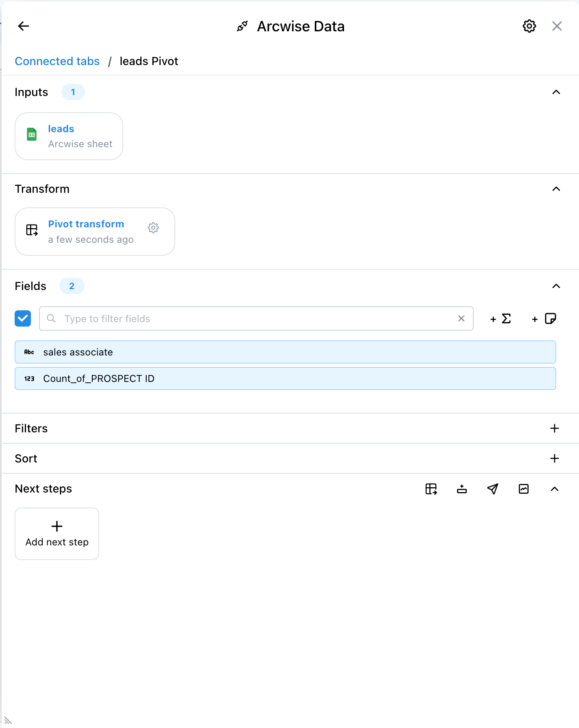This screenshot has width=579, height=728.
Task: Collapse the Transform section
Action: click(x=556, y=189)
